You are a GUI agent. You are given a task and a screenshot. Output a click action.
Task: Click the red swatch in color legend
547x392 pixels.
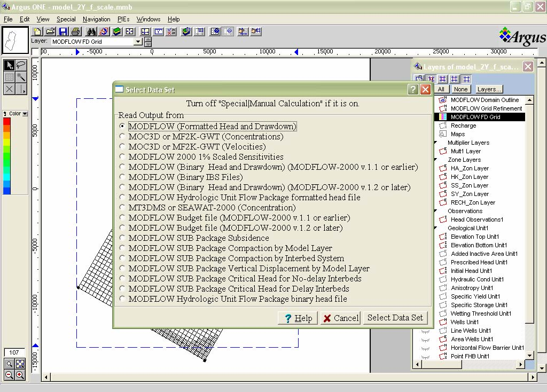(6, 121)
